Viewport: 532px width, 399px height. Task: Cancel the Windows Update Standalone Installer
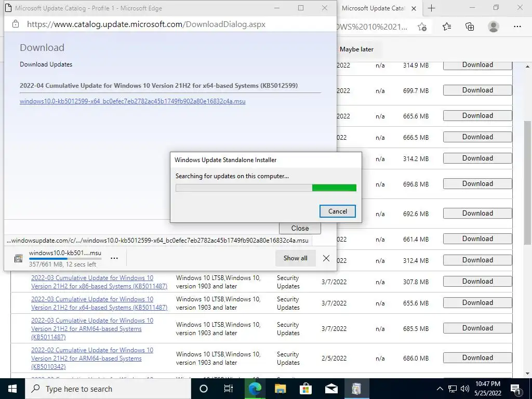(338, 211)
